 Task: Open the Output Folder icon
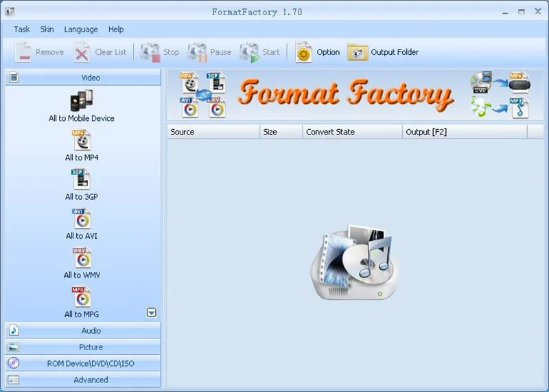(358, 52)
